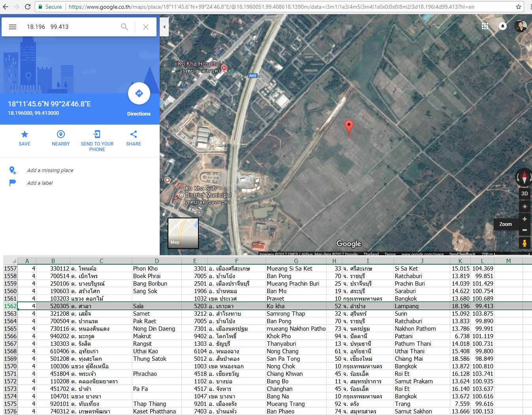Viewport: 532px width, 415px height.
Task: Zoom in on the map
Action: [524, 219]
